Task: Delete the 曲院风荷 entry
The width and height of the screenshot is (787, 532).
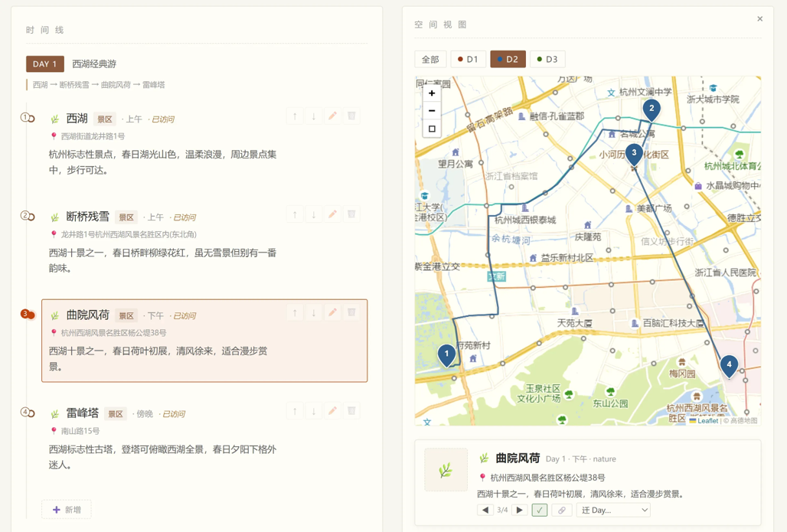Action: 351,312
